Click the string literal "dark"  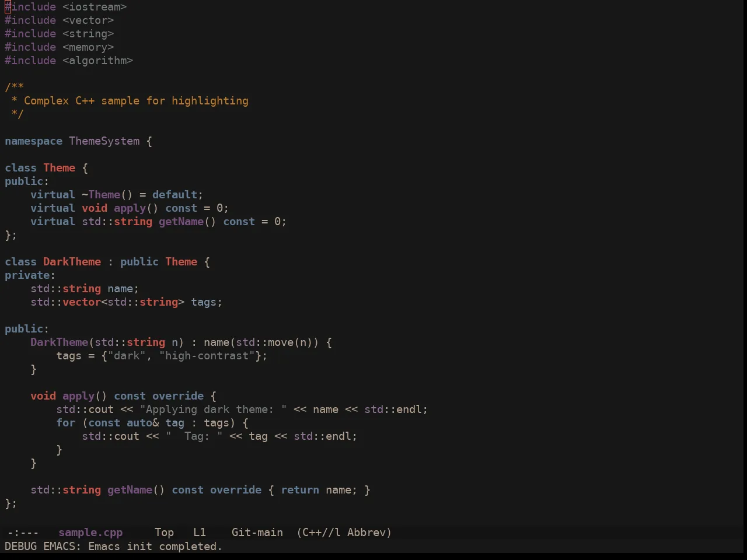[127, 356]
